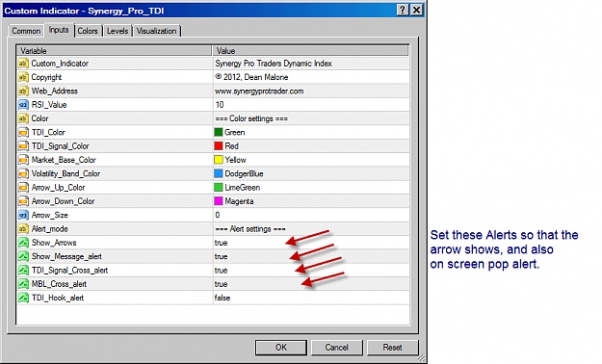Click the '=== Alert settings ===' value

(x=250, y=229)
